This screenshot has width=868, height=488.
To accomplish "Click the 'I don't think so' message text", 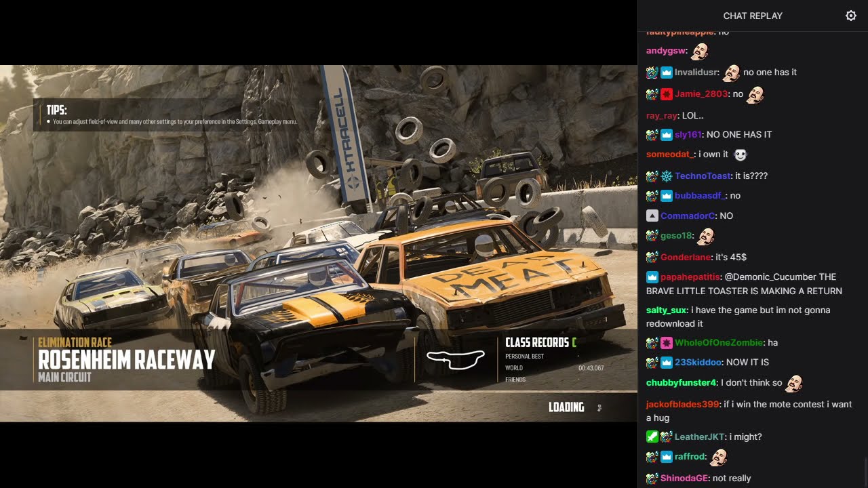I will pos(751,383).
